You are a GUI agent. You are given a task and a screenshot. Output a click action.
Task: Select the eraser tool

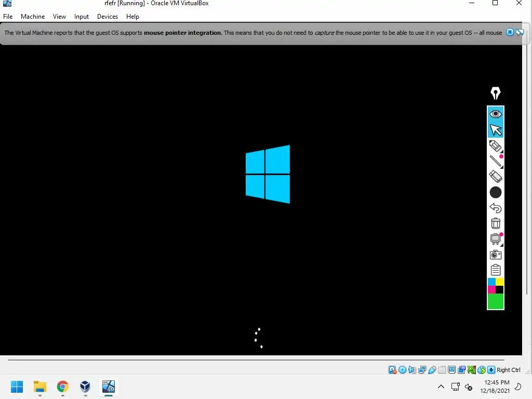pos(495,177)
